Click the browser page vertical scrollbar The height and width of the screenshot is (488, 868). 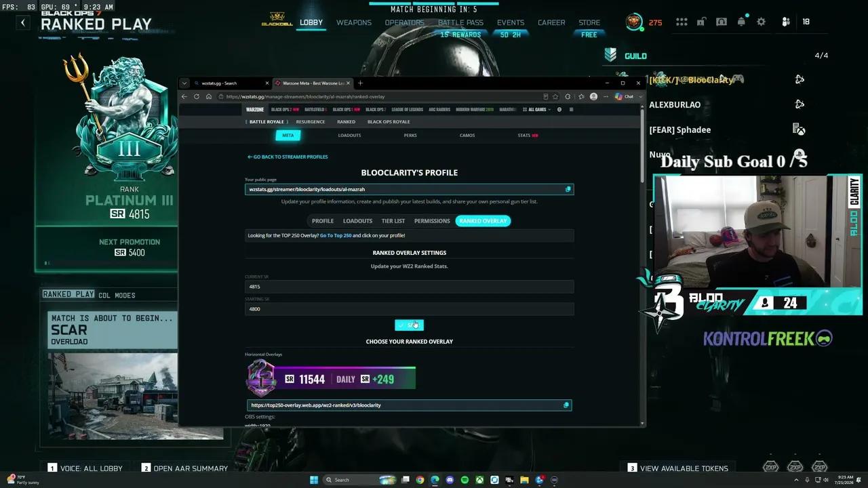pyautogui.click(x=642, y=146)
